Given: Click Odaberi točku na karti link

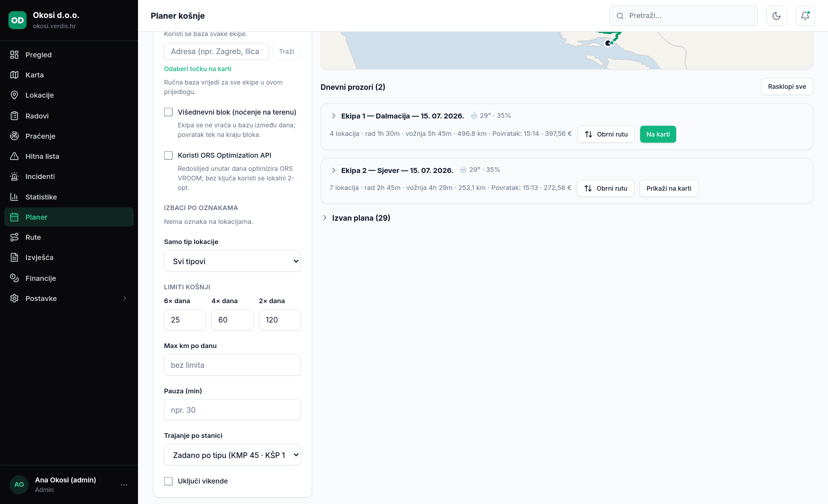Looking at the screenshot, I should coord(197,69).
